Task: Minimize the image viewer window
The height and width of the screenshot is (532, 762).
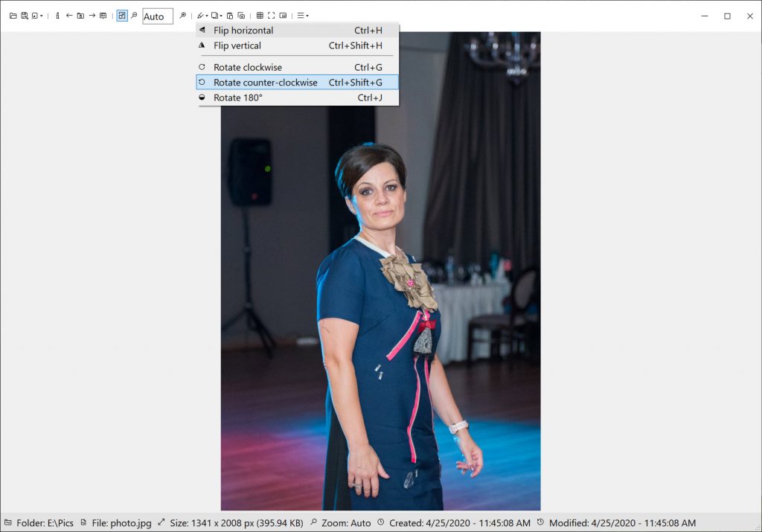Action: (x=705, y=16)
